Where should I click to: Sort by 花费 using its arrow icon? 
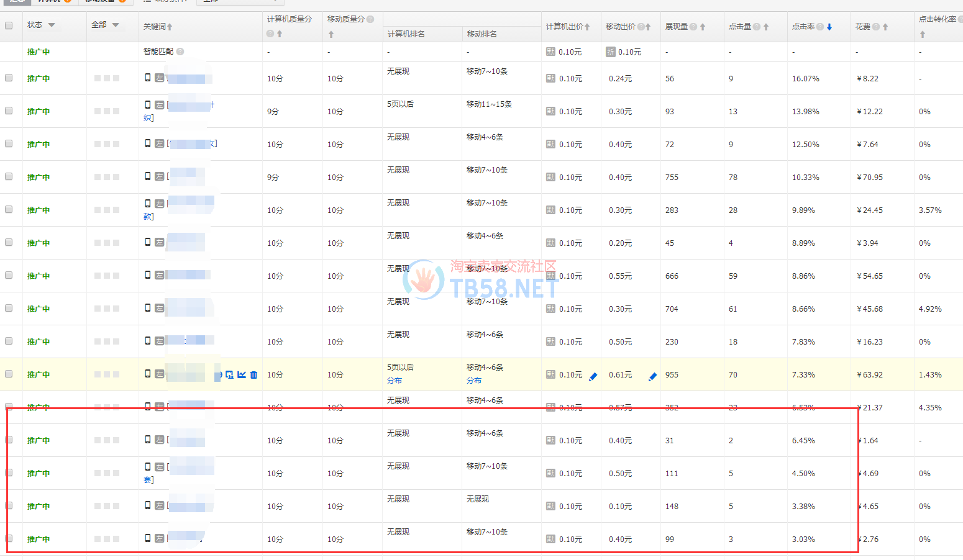(x=885, y=27)
